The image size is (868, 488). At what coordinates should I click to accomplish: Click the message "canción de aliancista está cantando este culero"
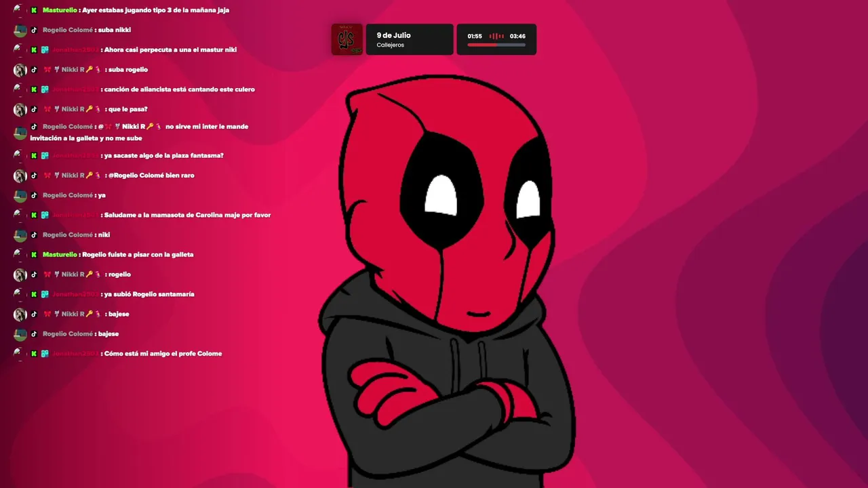179,89
